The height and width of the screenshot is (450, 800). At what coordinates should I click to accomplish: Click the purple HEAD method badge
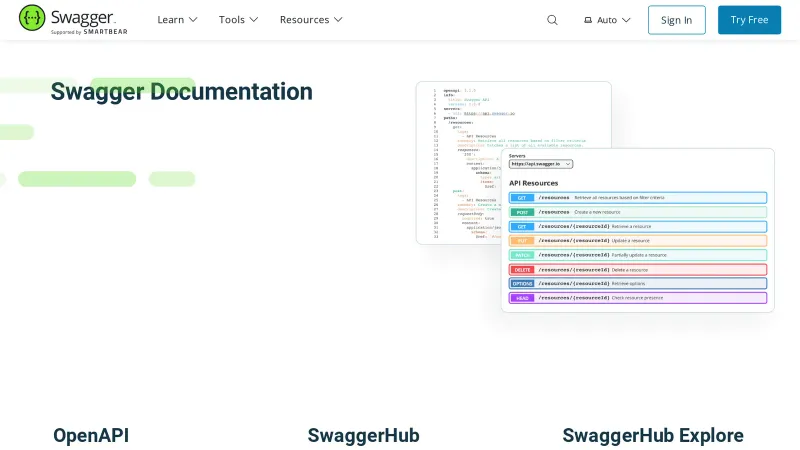tap(522, 298)
